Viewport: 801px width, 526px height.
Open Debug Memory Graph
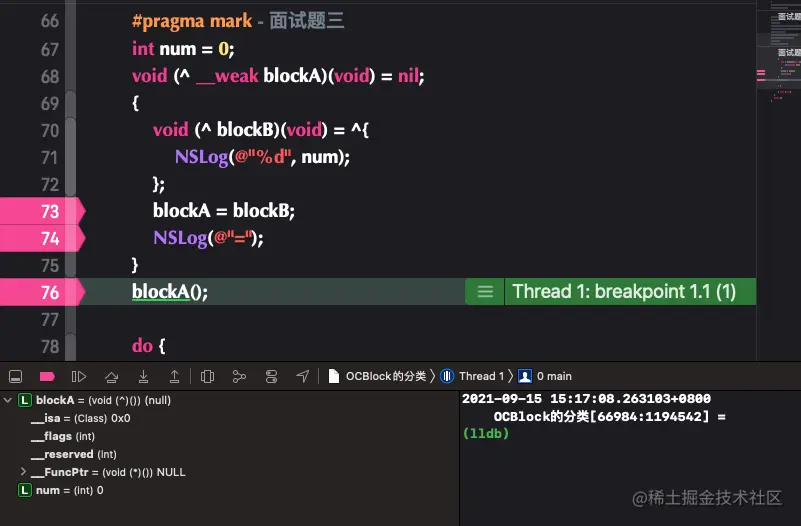tap(239, 377)
